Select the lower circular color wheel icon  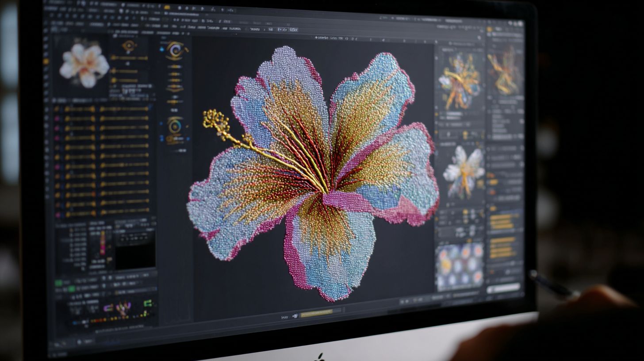175,125
